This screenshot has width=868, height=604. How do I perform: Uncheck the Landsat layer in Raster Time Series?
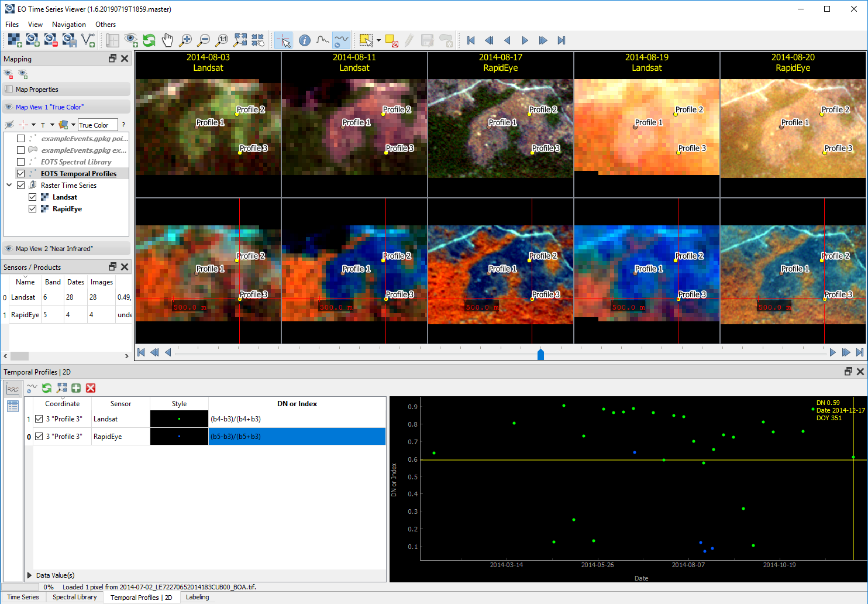[x=33, y=197]
